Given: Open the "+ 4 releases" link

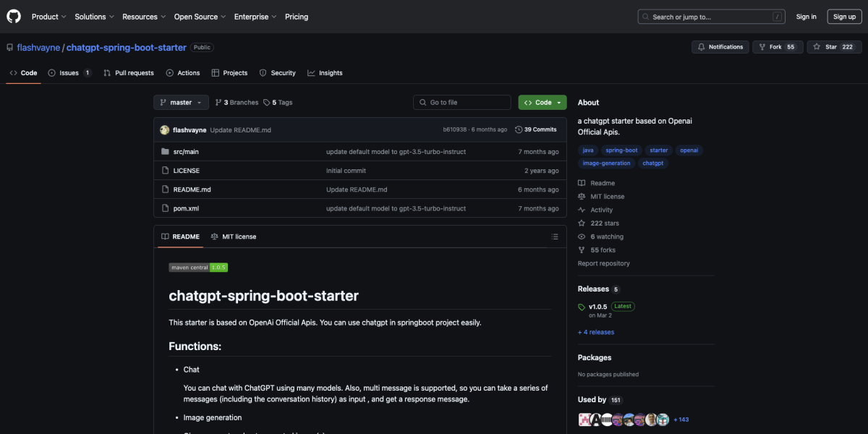Looking at the screenshot, I should (x=595, y=331).
